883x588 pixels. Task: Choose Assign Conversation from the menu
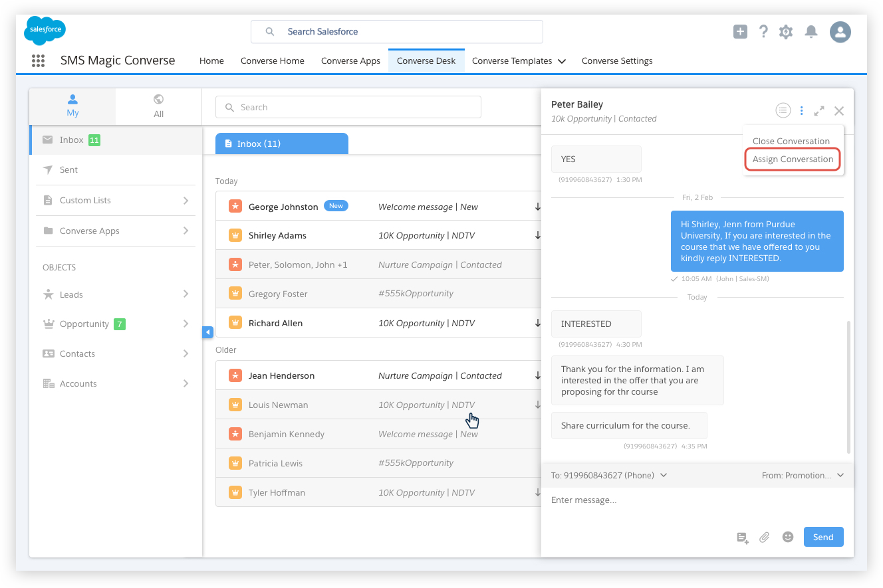click(793, 159)
